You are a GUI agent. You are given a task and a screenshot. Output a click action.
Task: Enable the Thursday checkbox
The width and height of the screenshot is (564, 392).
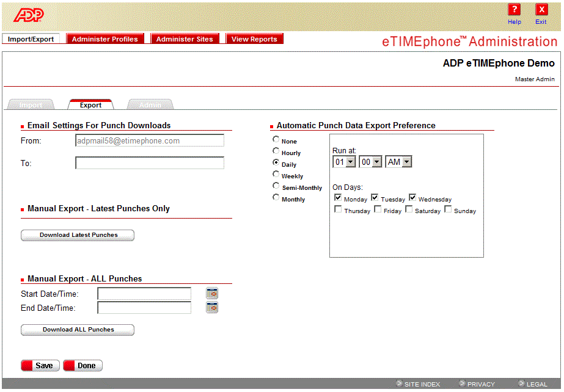(x=338, y=209)
